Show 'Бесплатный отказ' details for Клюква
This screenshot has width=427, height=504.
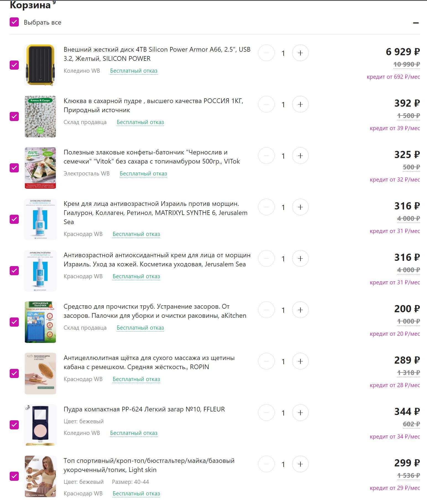pos(140,122)
